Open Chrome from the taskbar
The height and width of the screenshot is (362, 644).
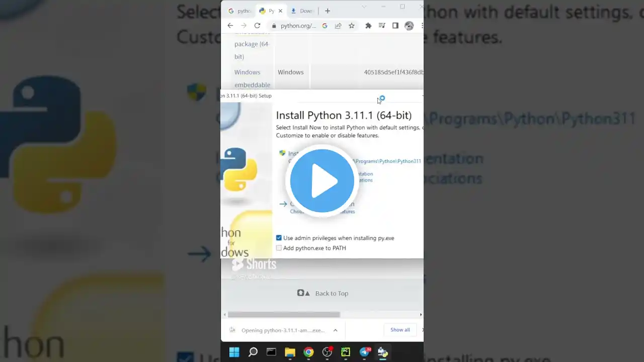point(308,352)
